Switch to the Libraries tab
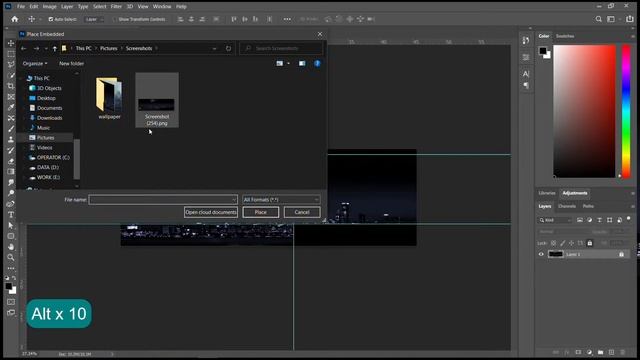 (x=547, y=193)
